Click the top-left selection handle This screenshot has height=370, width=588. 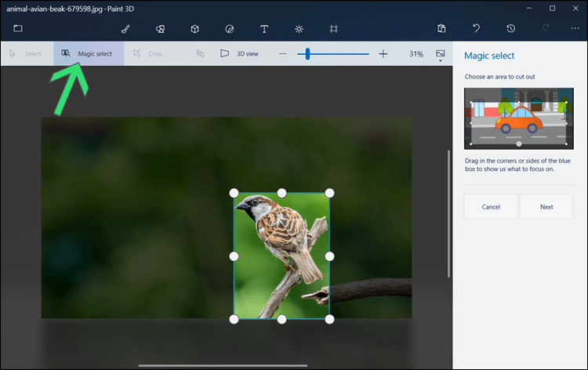(x=234, y=193)
